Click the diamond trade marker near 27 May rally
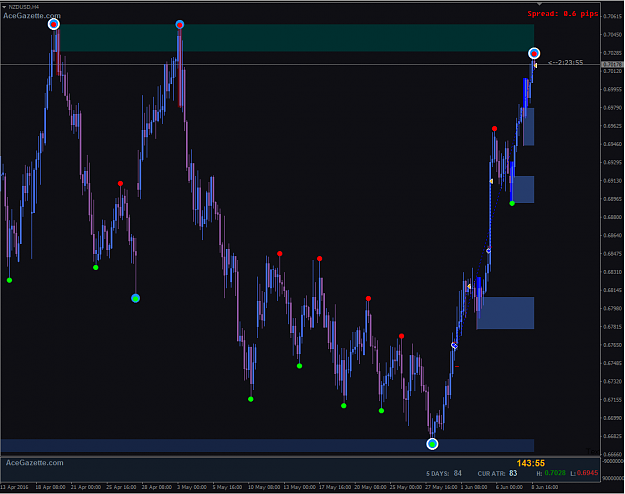The height and width of the screenshot is (494, 625). (x=454, y=345)
